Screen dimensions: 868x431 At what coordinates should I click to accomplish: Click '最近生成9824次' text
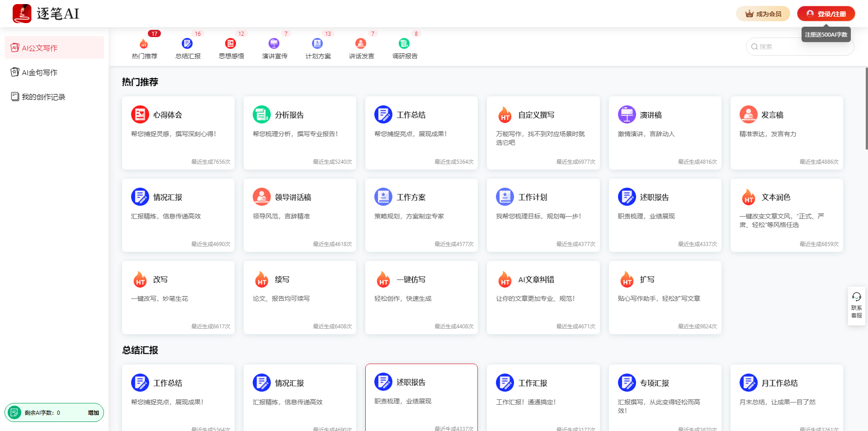(x=697, y=326)
